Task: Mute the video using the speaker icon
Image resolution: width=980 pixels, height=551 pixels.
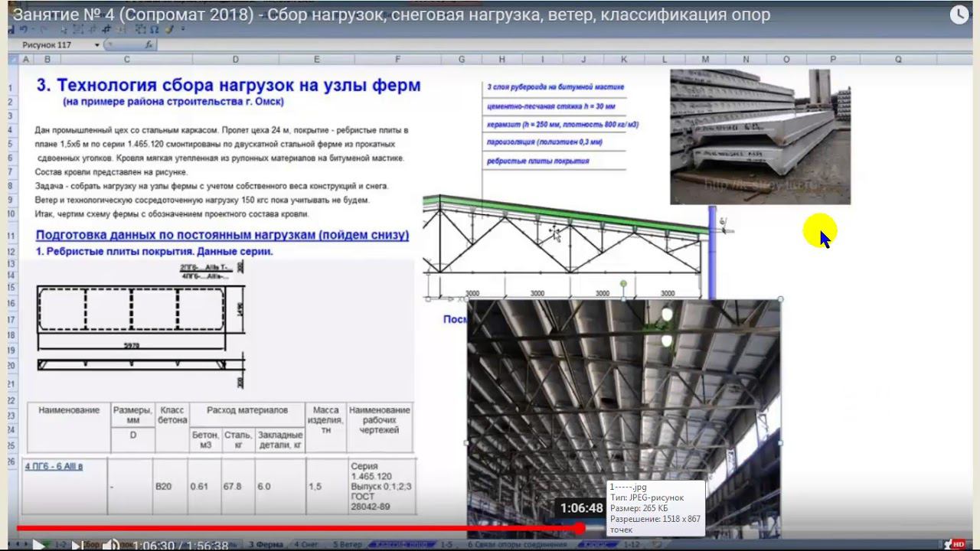Action: click(x=112, y=545)
